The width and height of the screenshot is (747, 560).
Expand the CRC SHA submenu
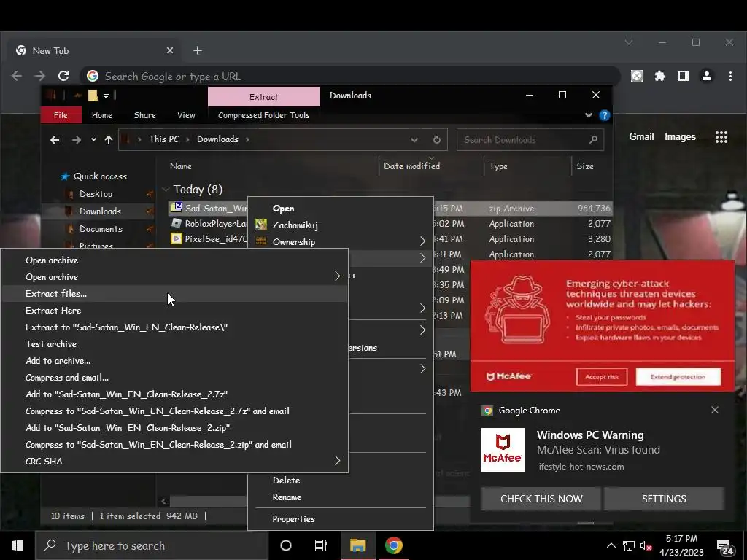[x=337, y=461]
